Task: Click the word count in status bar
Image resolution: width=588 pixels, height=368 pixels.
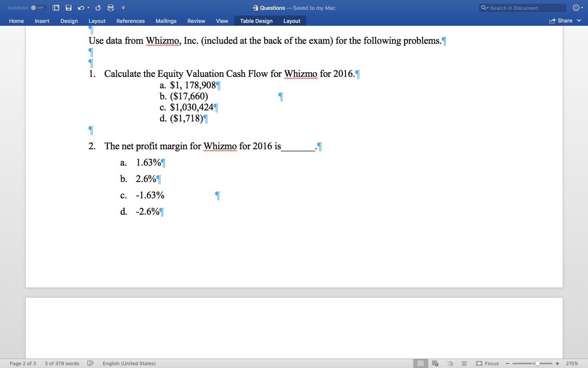Action: click(x=62, y=363)
